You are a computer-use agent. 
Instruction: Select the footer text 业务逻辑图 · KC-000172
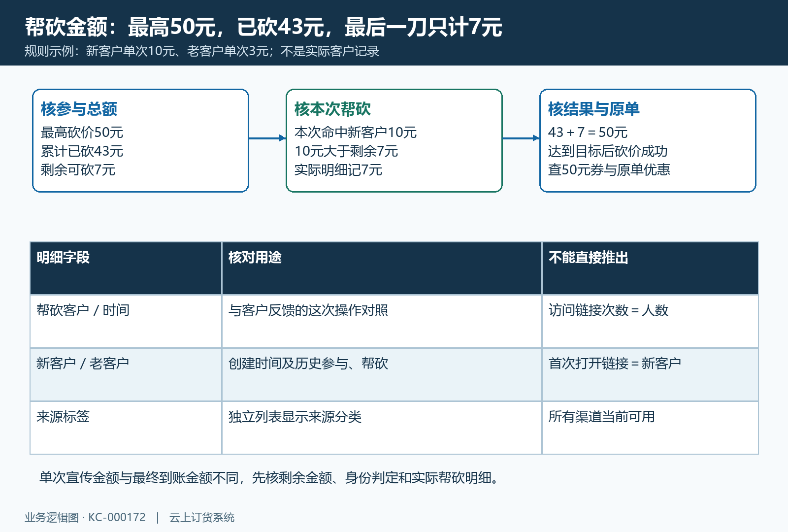click(x=85, y=517)
